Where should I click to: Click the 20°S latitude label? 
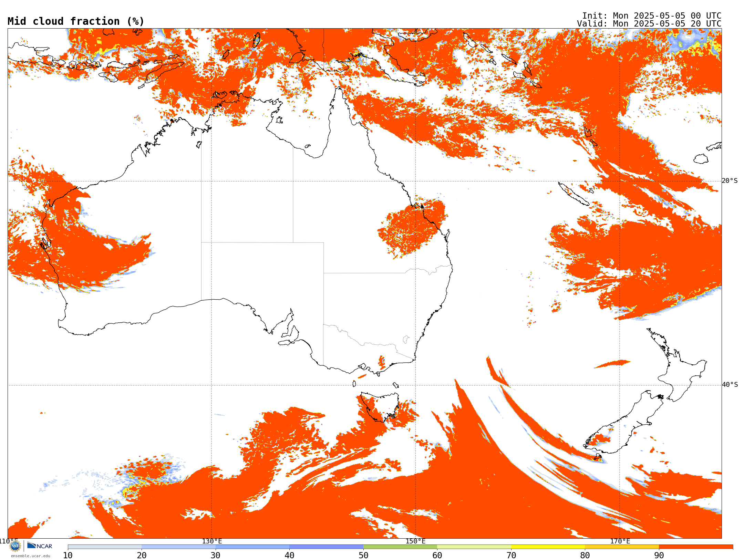[x=730, y=181]
